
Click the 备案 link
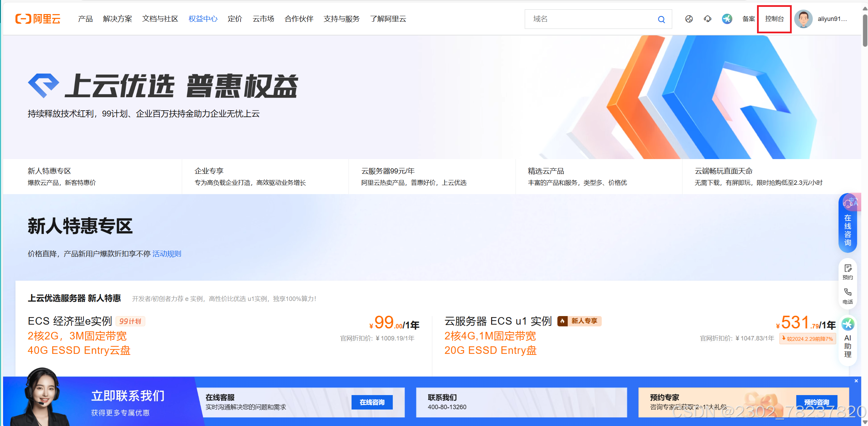748,19
